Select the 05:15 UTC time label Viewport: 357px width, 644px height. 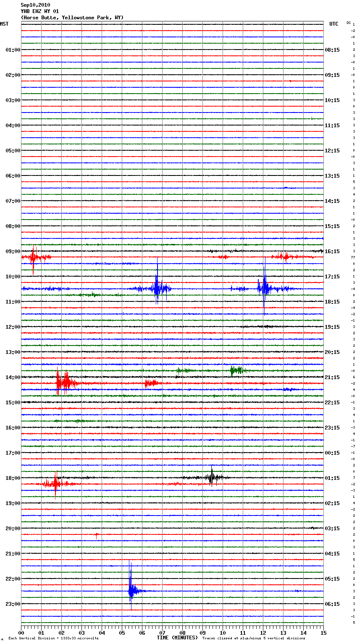(332, 579)
